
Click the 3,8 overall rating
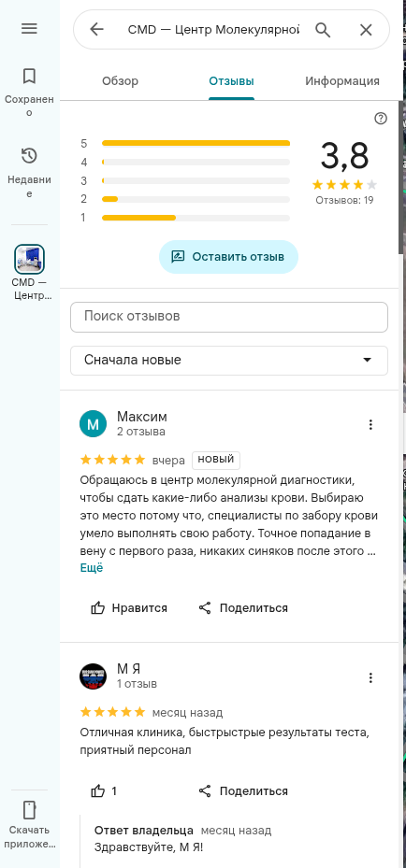tap(344, 155)
